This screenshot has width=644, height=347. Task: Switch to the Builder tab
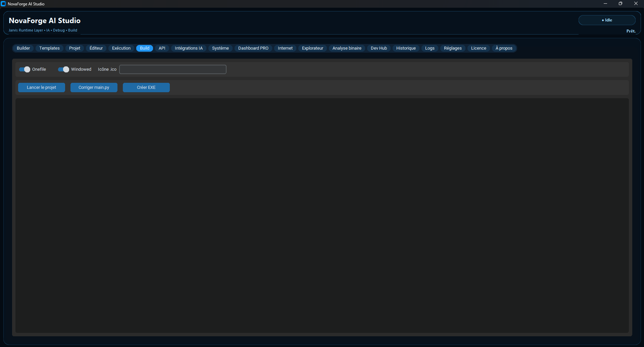pos(23,48)
